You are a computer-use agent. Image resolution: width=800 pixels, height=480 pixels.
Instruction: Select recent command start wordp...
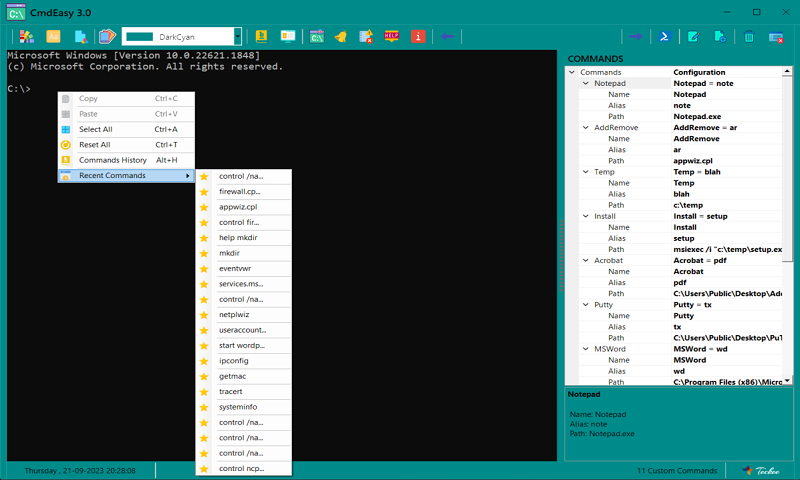pos(244,345)
